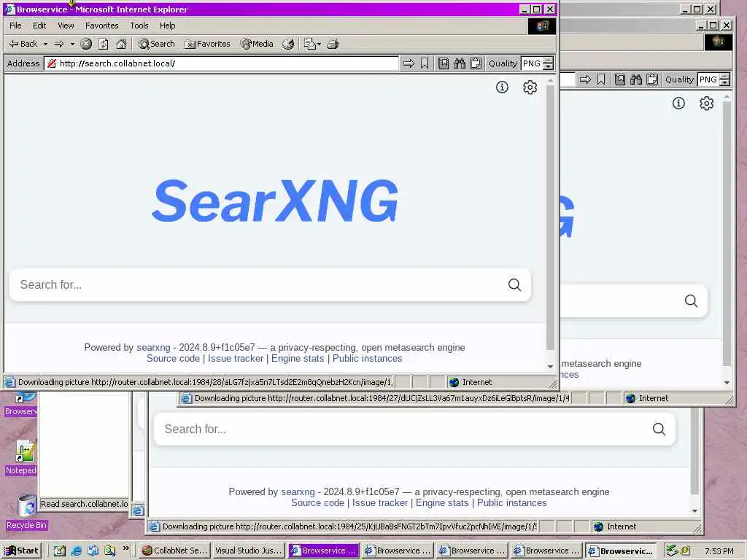
Task: Open the Issue tracker link in bottom window
Action: (379, 503)
